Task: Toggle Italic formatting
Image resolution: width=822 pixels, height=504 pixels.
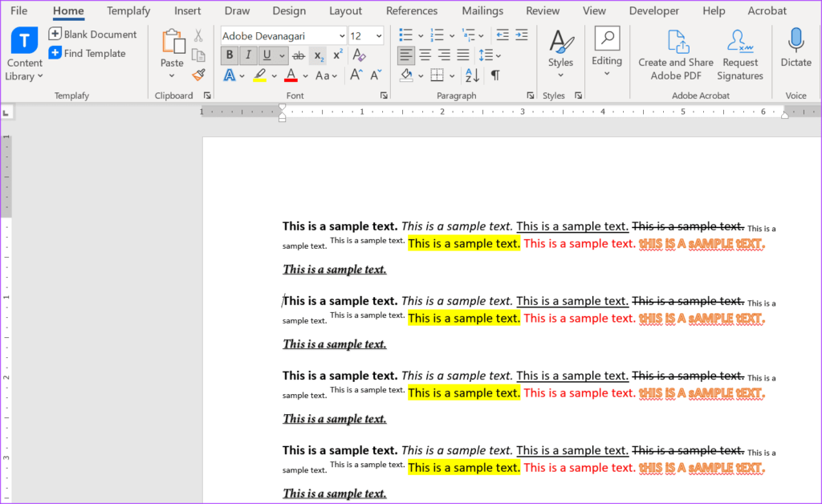Action: point(248,55)
